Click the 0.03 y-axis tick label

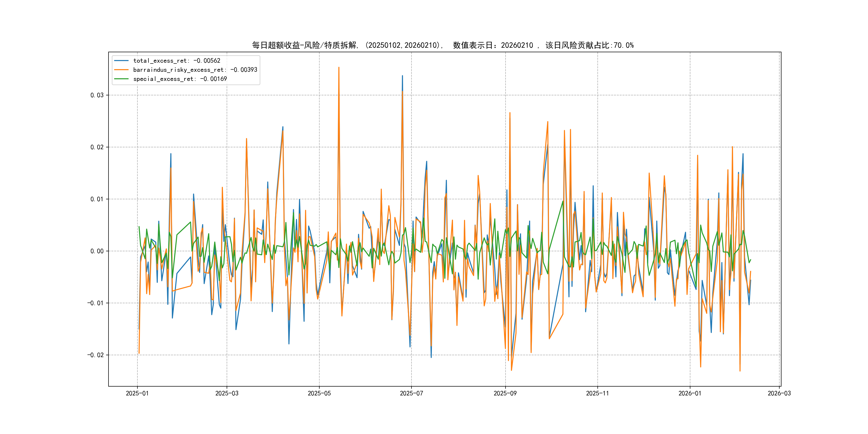[97, 95]
